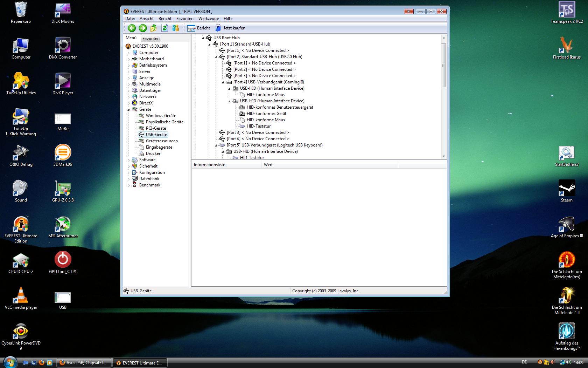Open the VLC media player desktop icon
This screenshot has height=368, width=588.
(21, 299)
